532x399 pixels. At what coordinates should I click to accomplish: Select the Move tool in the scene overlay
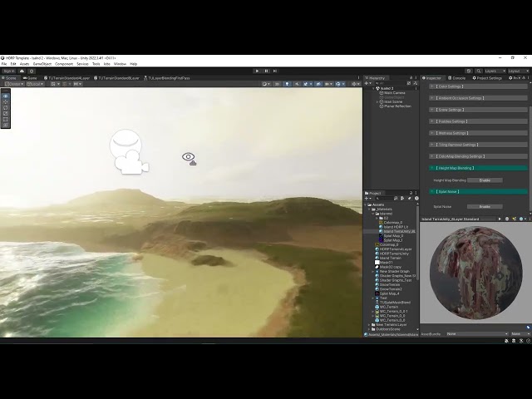tap(6, 101)
